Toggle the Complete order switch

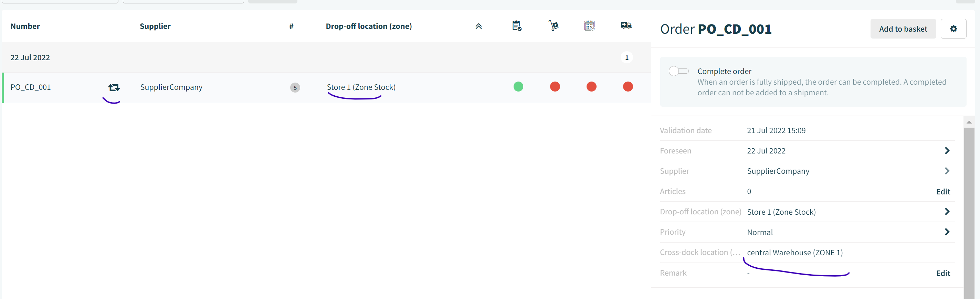678,71
